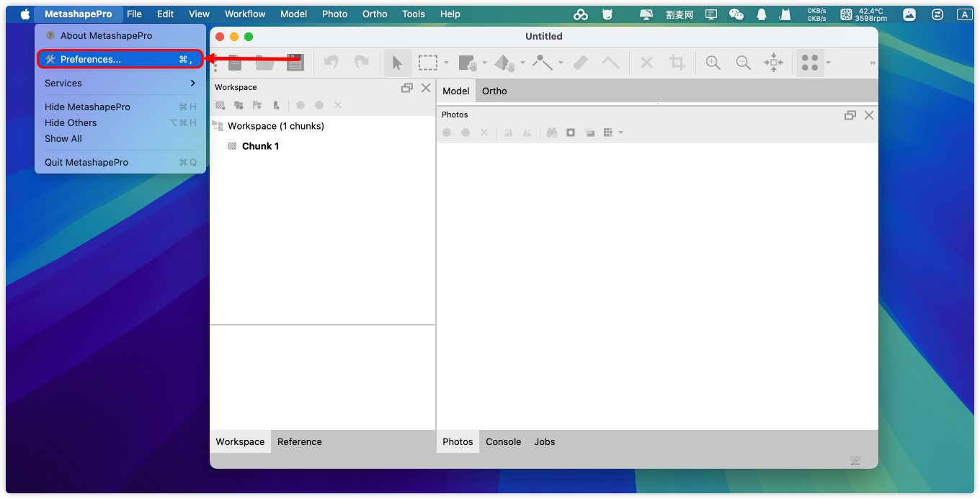Open the Photo menu
Viewport: 980px width, 499px height.
pos(334,14)
